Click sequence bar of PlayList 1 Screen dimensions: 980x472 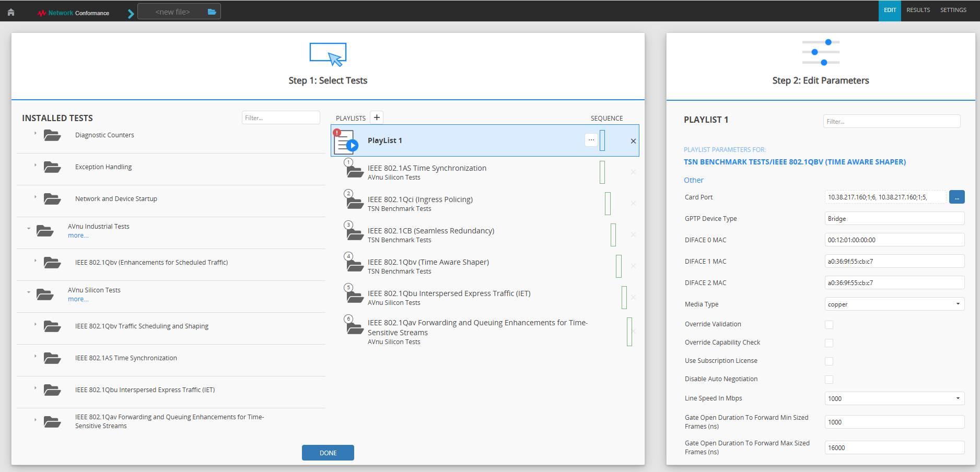click(602, 140)
